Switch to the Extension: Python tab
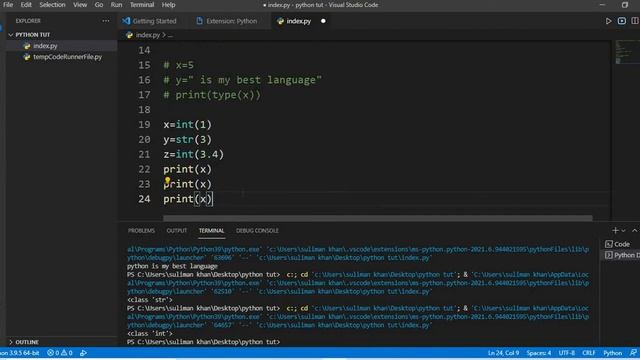Image resolution: width=640 pixels, height=360 pixels. [x=227, y=21]
